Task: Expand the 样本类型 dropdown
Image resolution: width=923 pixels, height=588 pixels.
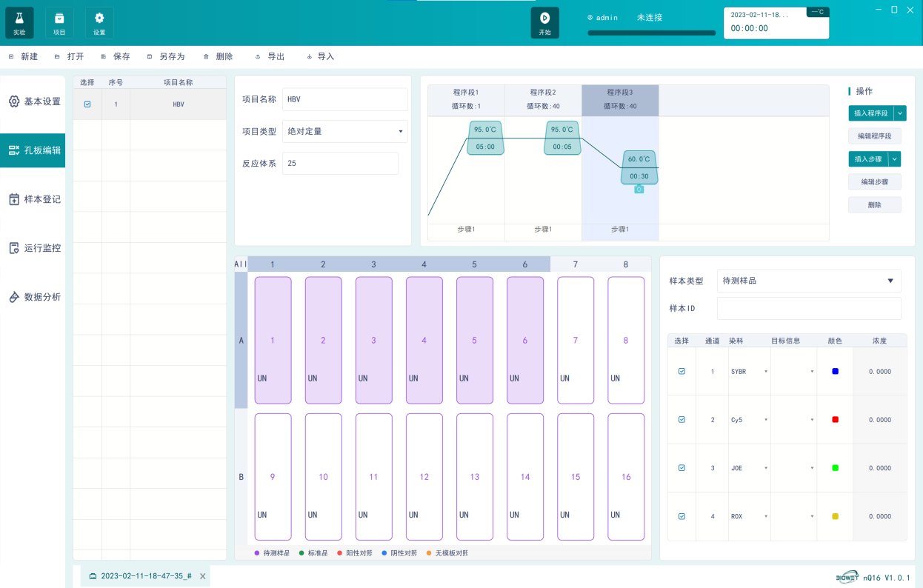Action: [x=890, y=281]
